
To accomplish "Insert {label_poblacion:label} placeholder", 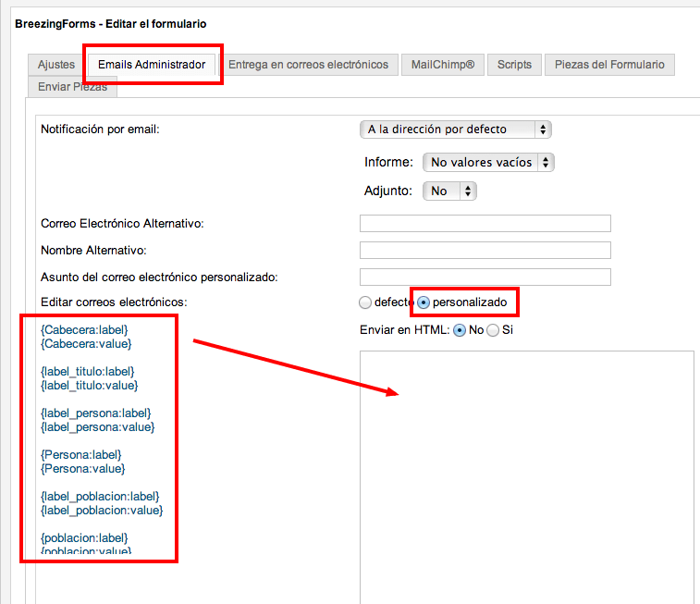I will click(100, 496).
